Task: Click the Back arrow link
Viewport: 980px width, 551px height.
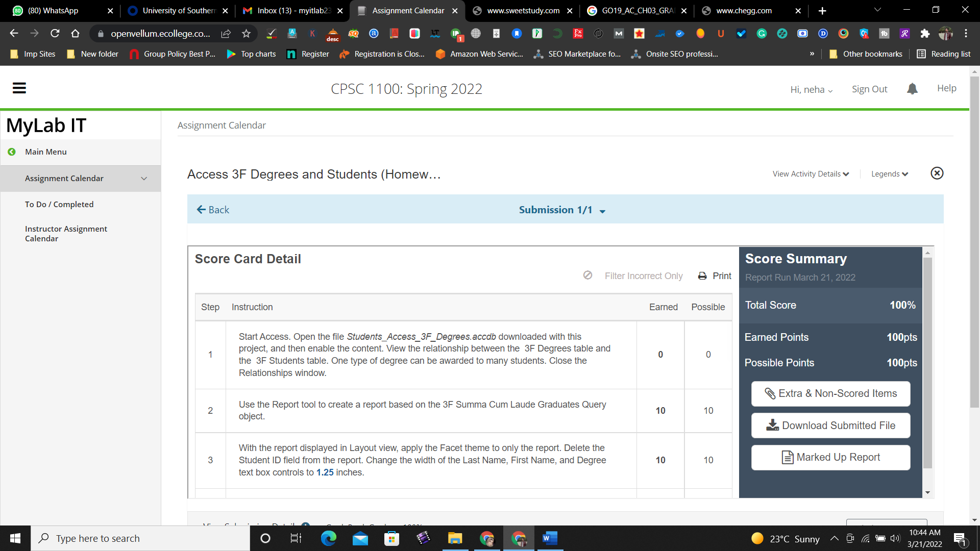Action: [x=213, y=210]
